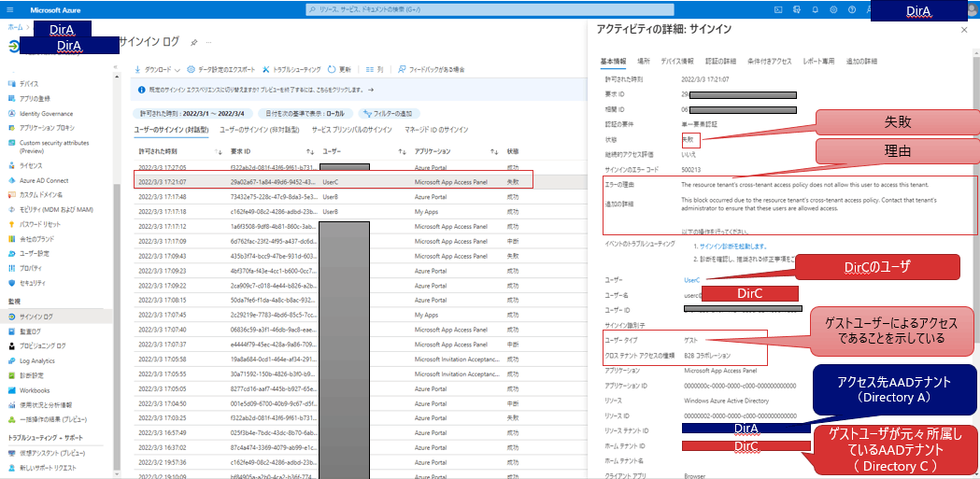Pin the sign-in log blade

point(194,42)
